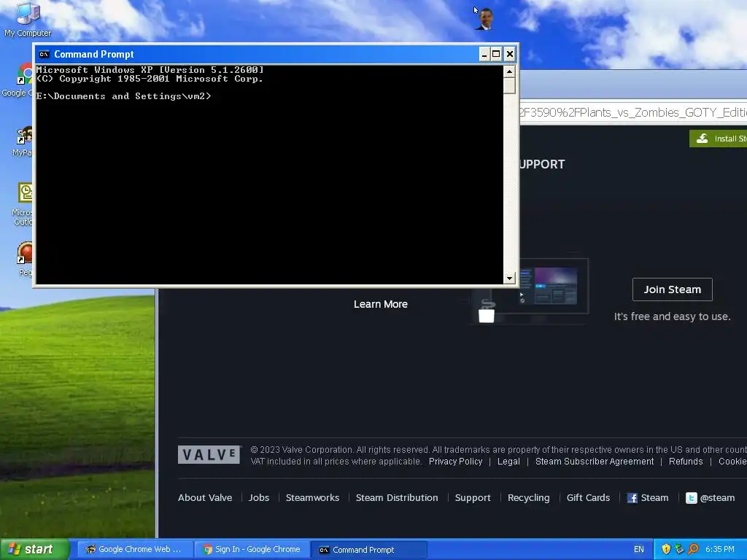Click the Install Steam download icon
Image resolution: width=747 pixels, height=560 pixels.
point(703,139)
